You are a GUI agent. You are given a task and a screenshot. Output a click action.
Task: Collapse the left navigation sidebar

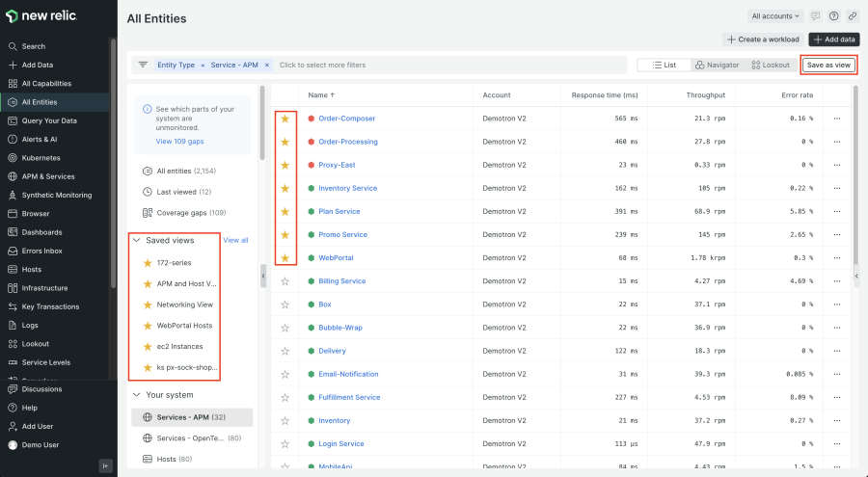(105, 465)
